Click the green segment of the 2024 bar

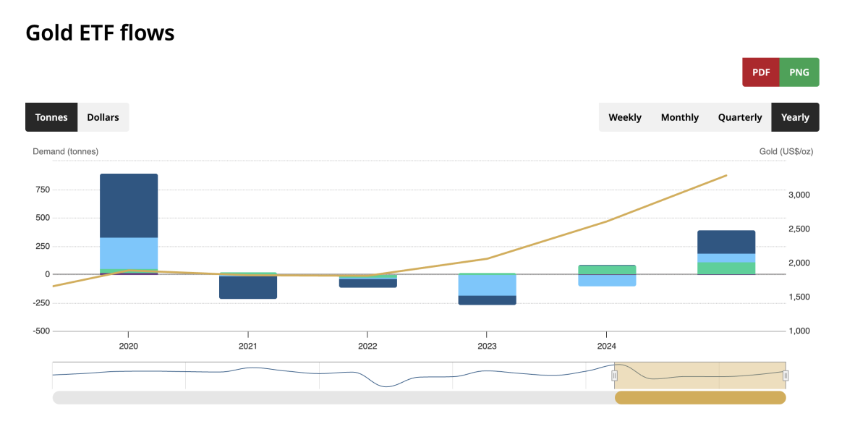point(608,268)
